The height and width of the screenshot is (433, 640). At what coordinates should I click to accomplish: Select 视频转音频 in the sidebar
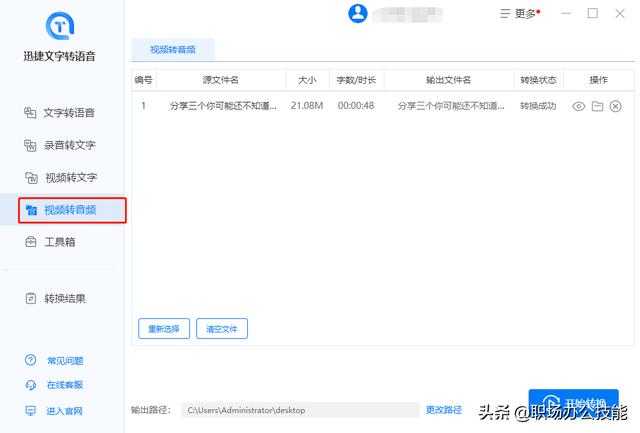(72, 210)
